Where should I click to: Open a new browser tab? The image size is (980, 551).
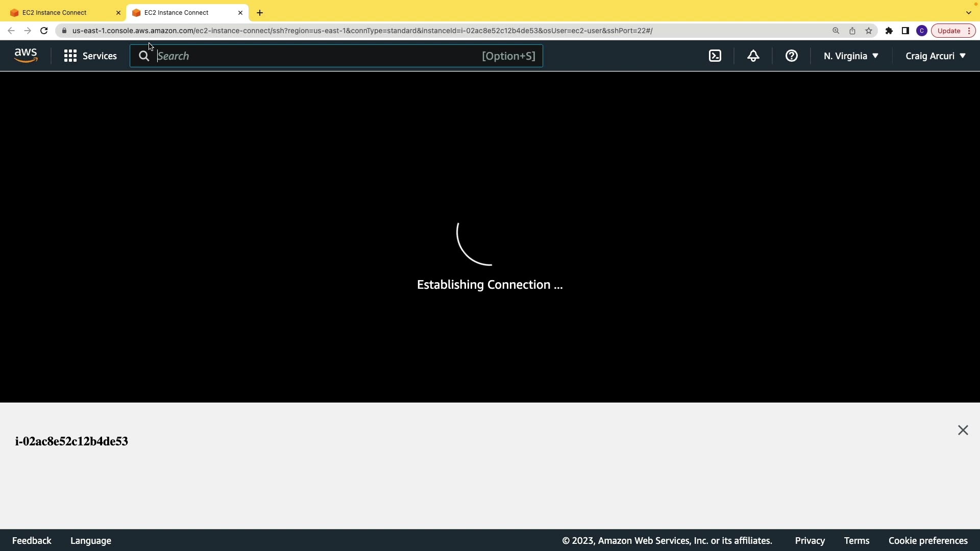260,13
